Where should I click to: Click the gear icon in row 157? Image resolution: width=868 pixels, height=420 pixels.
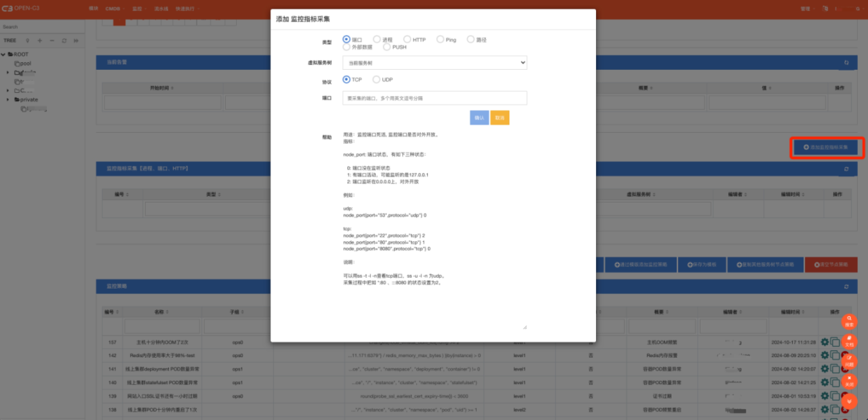click(825, 342)
